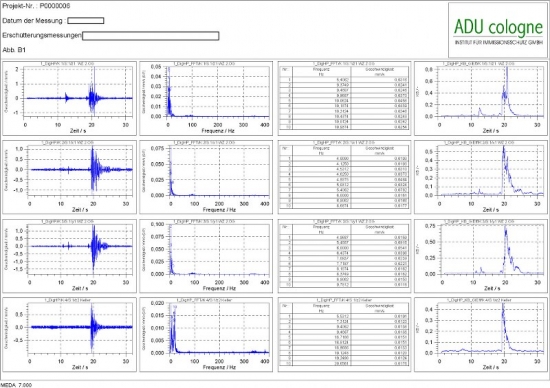Open the time signal chart scaled -1 to 2
The width and height of the screenshot is (550, 388).
click(x=69, y=99)
